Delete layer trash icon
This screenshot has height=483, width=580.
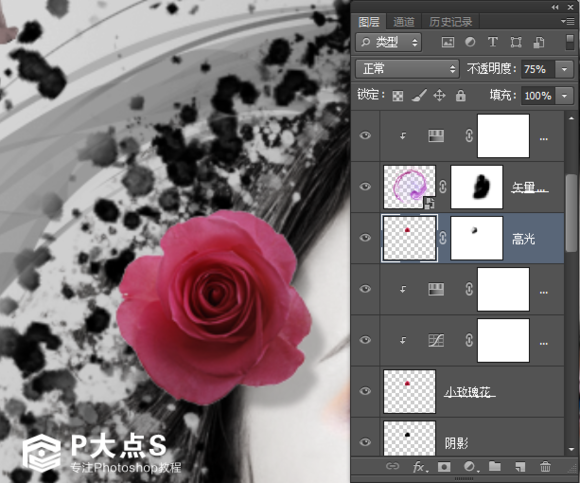[x=545, y=466]
